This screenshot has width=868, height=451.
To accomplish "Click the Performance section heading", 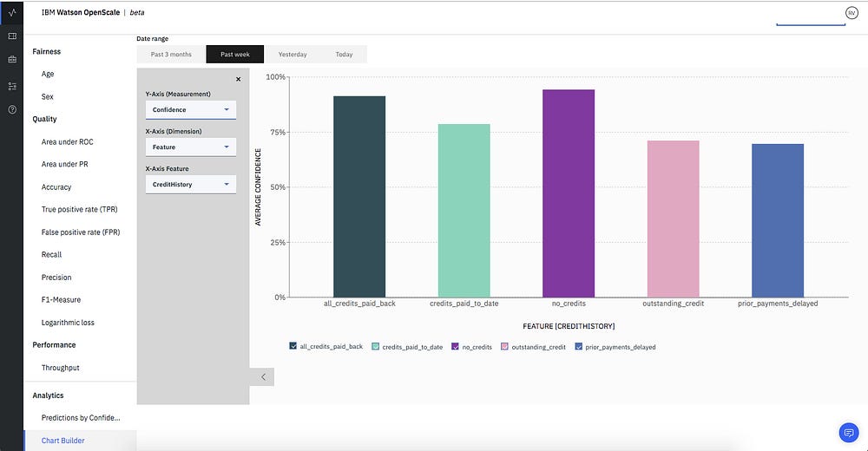I will click(54, 344).
